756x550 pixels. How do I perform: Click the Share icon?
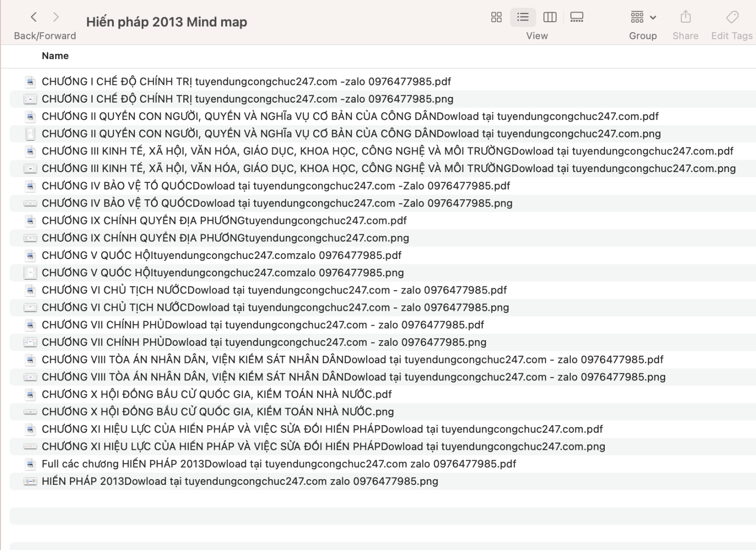pyautogui.click(x=685, y=17)
